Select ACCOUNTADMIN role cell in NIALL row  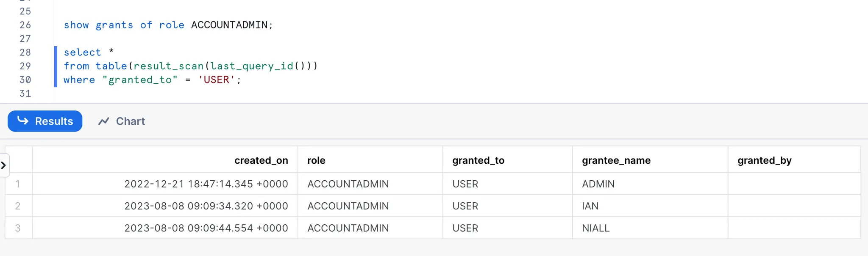click(370, 228)
